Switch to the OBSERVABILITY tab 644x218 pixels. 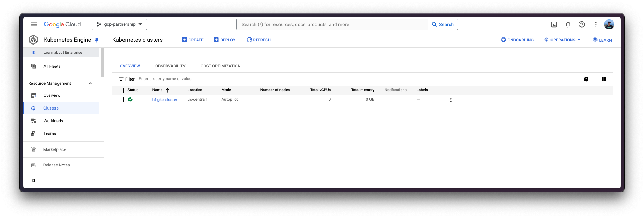click(x=170, y=66)
